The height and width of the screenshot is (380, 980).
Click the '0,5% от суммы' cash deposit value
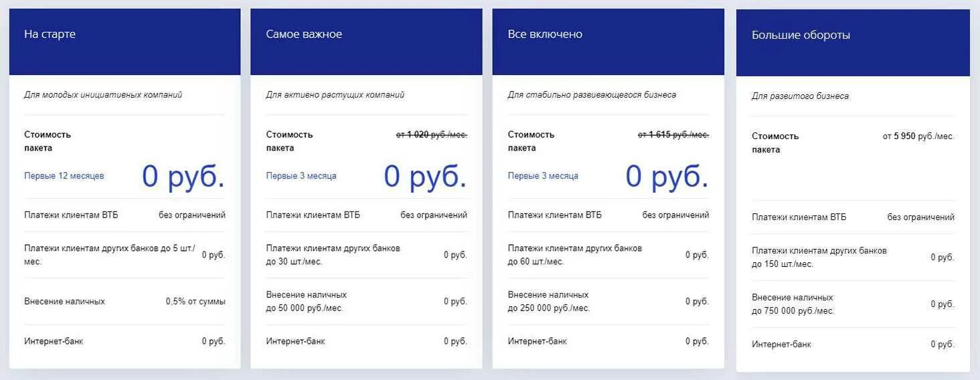pyautogui.click(x=195, y=302)
